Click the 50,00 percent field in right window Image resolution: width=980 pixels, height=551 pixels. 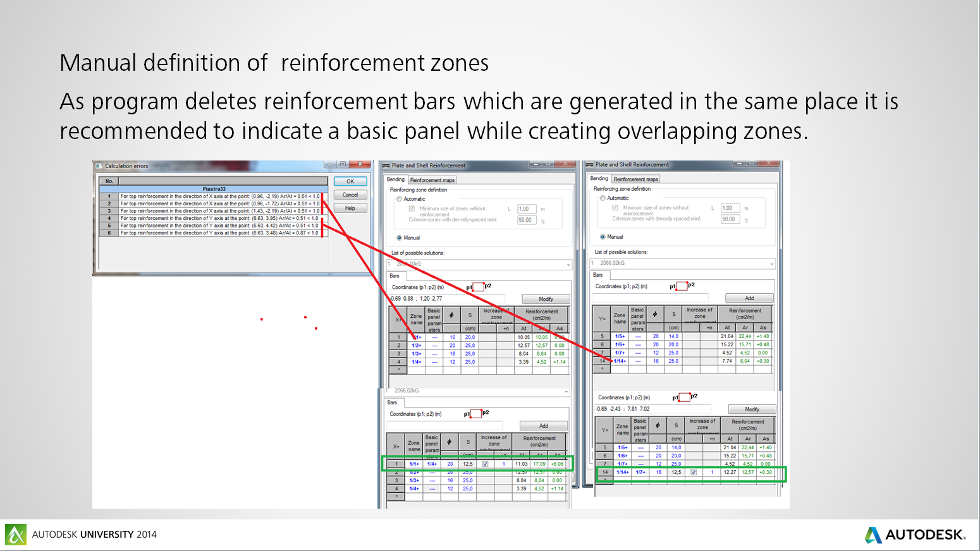point(730,219)
